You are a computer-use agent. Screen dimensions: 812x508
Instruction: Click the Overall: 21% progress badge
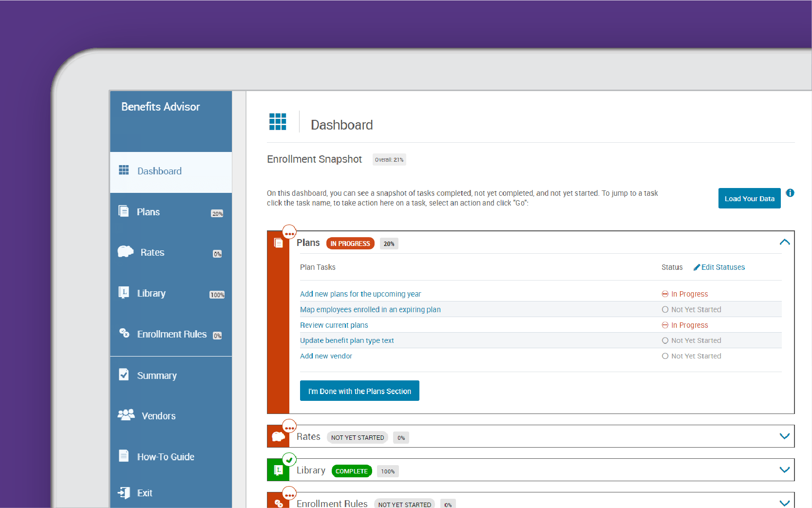[x=389, y=160]
